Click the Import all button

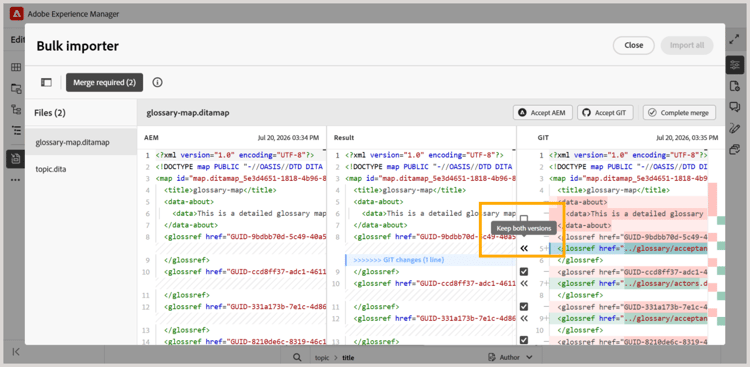click(x=687, y=45)
